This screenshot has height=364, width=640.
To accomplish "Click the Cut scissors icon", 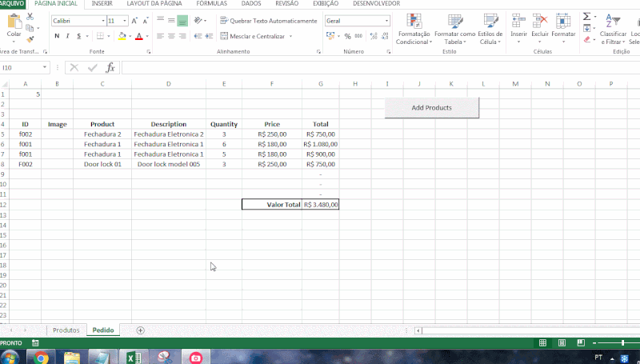I will point(30,17).
